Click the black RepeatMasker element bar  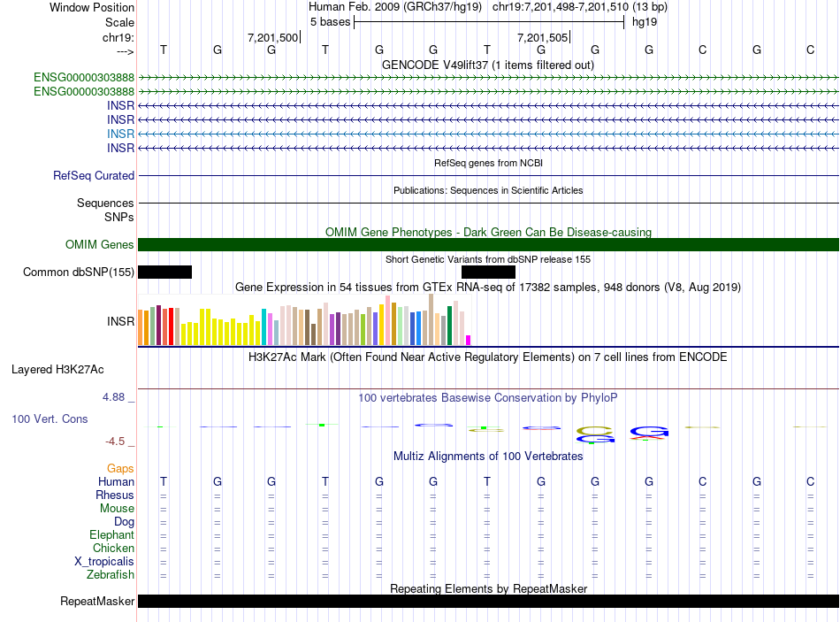click(488, 602)
